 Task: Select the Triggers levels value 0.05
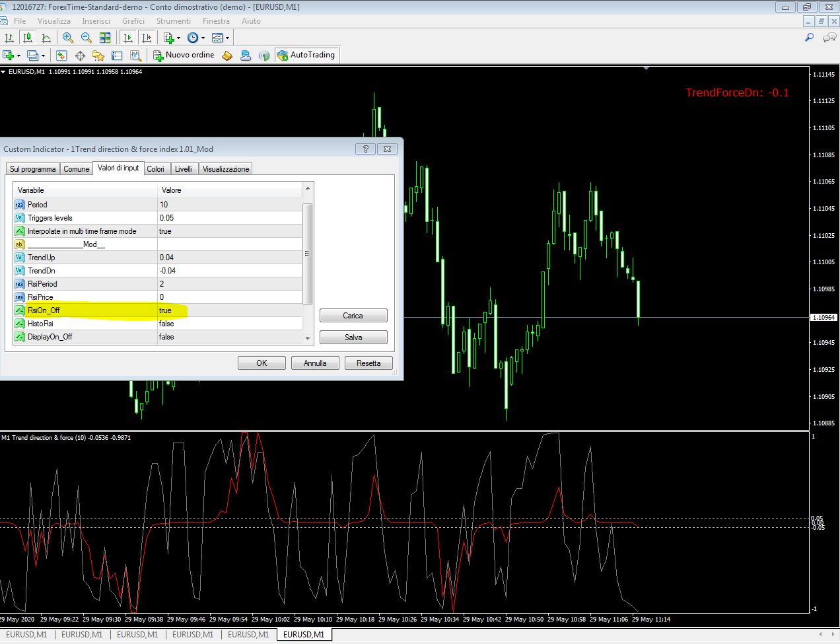tap(230, 218)
